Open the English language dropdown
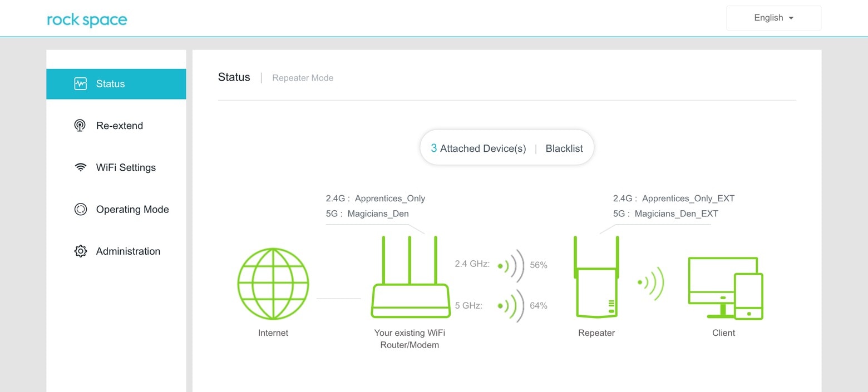This screenshot has width=868, height=392. (x=773, y=18)
